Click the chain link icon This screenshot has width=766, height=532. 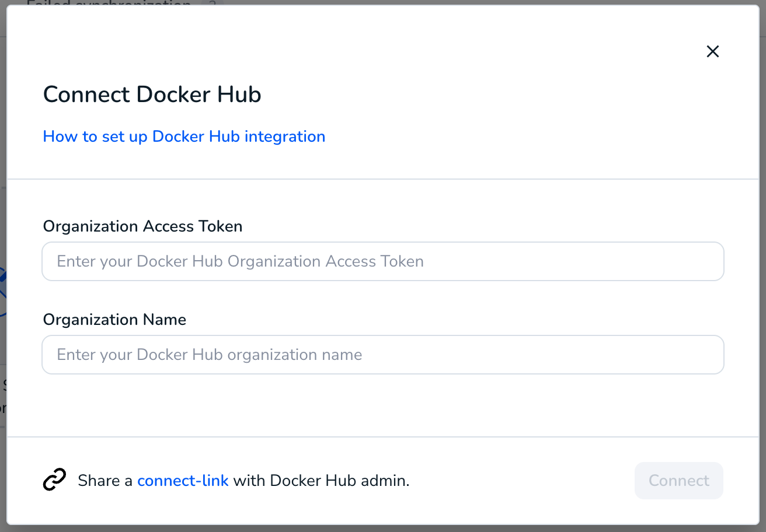click(55, 480)
